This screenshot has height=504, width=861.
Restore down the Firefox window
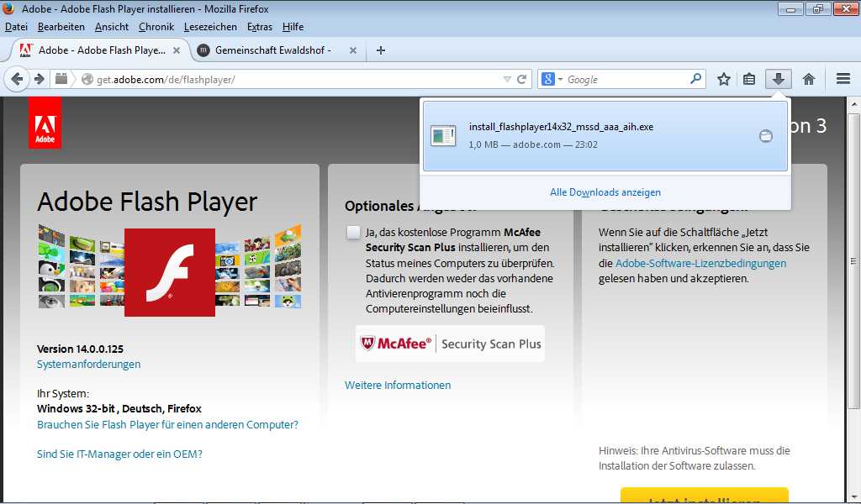pos(818,8)
